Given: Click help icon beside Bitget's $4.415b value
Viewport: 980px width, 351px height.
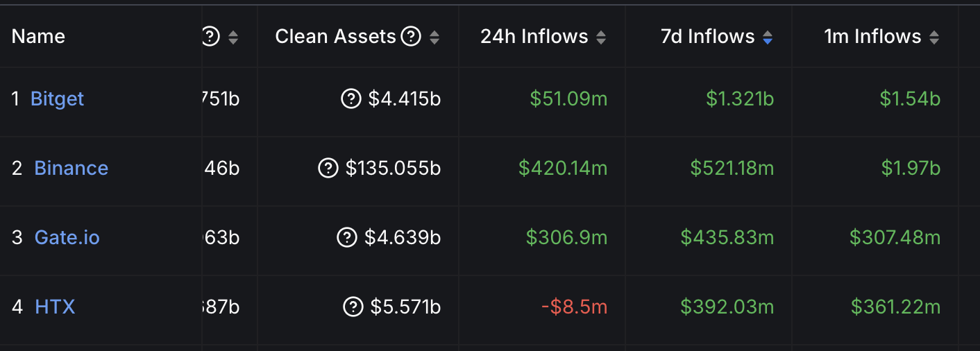Looking at the screenshot, I should (351, 99).
